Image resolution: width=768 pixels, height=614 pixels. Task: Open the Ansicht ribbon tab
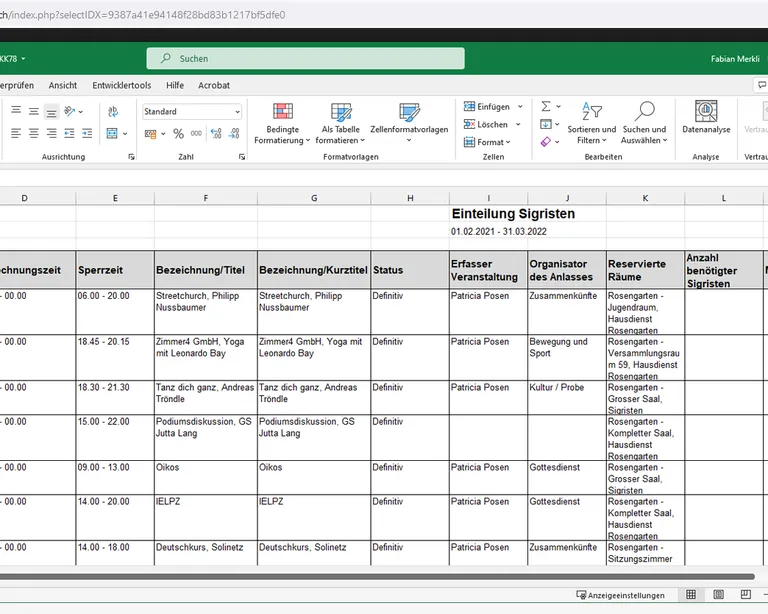(x=63, y=85)
